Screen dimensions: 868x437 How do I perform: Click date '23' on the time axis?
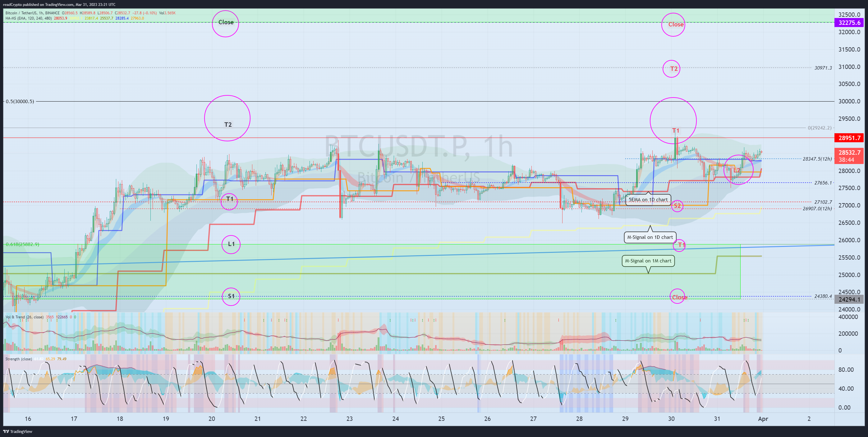pos(349,419)
